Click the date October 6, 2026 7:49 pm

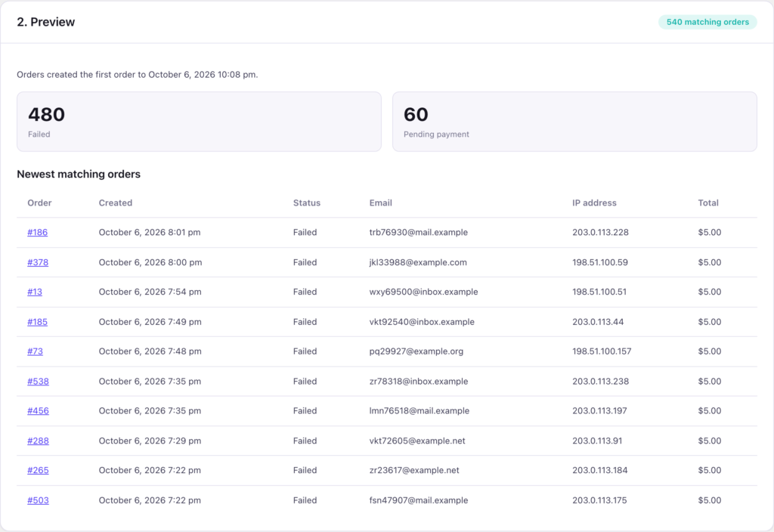tap(150, 322)
